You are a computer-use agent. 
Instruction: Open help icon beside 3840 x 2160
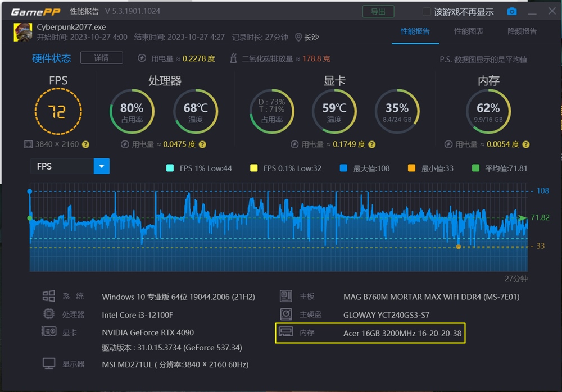coord(85,144)
